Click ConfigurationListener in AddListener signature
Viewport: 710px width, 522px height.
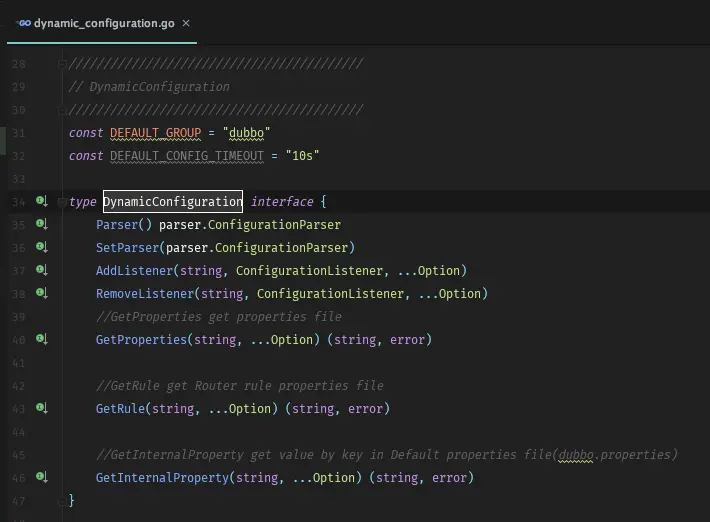(x=309, y=271)
